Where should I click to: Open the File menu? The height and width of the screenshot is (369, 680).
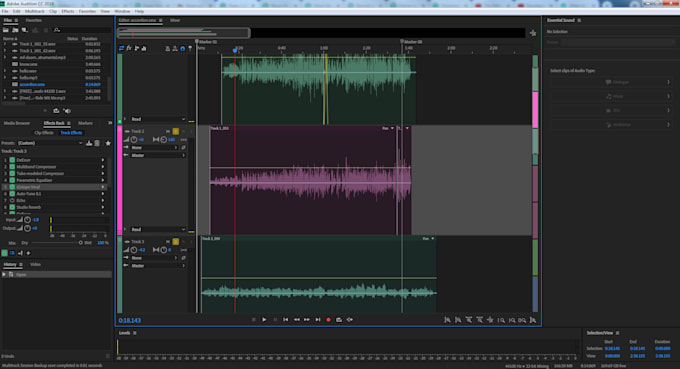(5, 11)
